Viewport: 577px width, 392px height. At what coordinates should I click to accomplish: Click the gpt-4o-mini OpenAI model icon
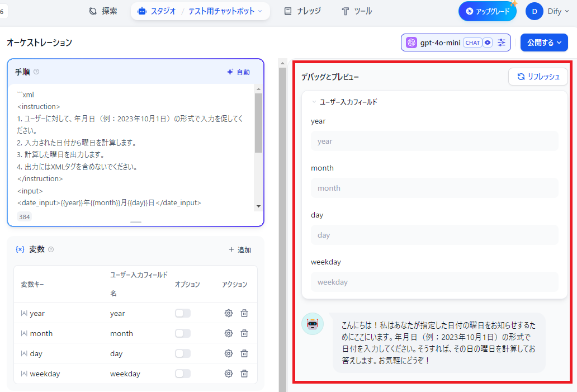pyautogui.click(x=412, y=42)
